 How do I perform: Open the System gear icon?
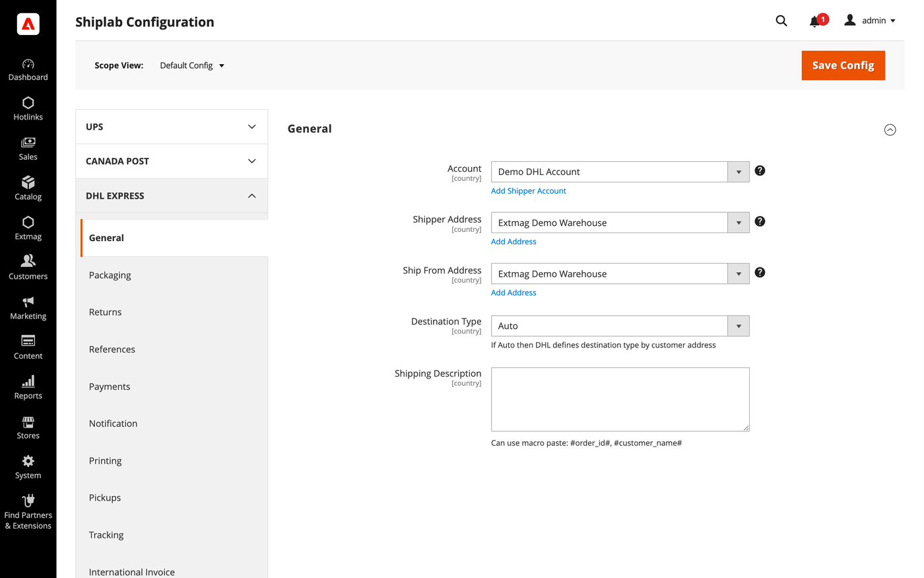pos(28,461)
